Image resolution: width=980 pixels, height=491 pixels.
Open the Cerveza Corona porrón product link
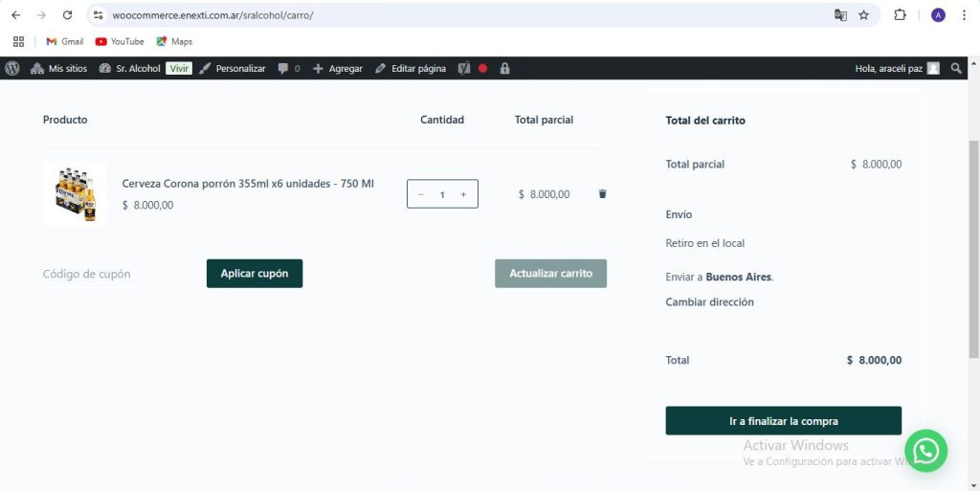(248, 184)
